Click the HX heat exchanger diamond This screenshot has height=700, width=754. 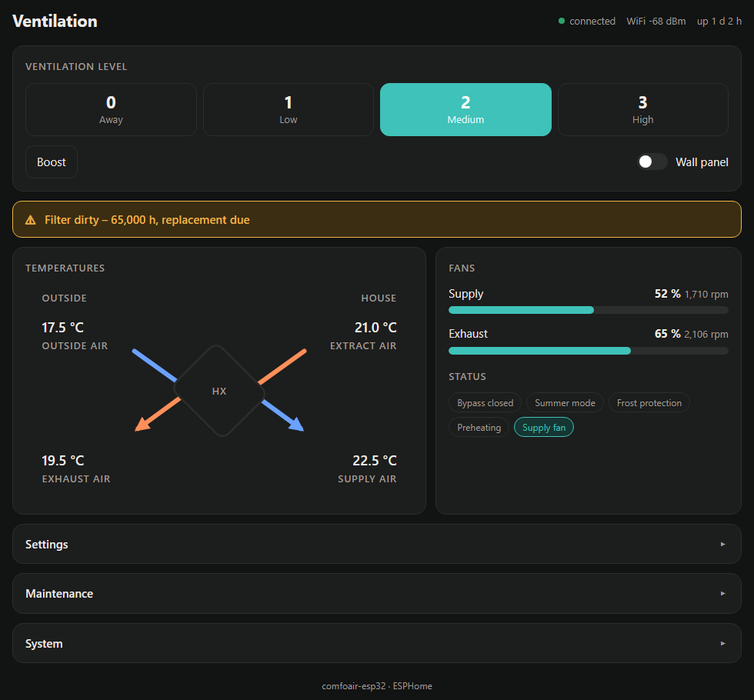(219, 391)
